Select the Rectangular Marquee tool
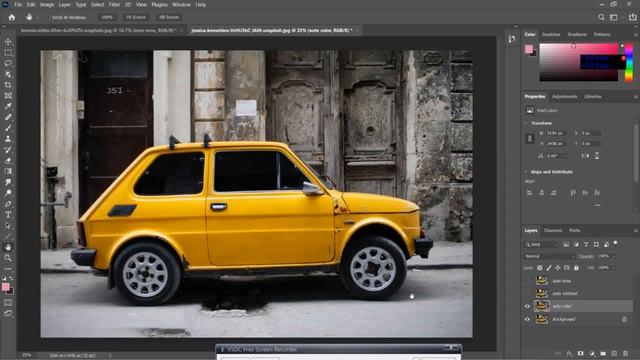640x360 pixels. 8,53
